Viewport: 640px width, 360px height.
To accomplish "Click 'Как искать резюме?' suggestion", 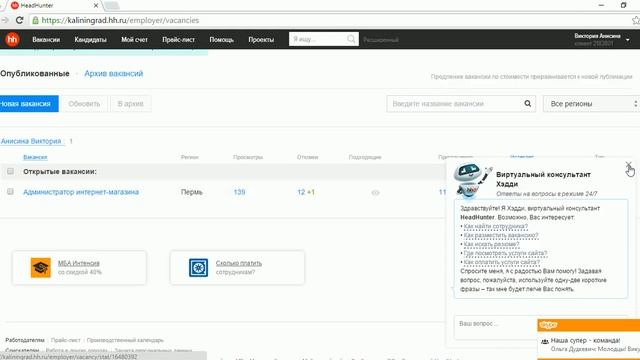I will pyautogui.click(x=491, y=244).
